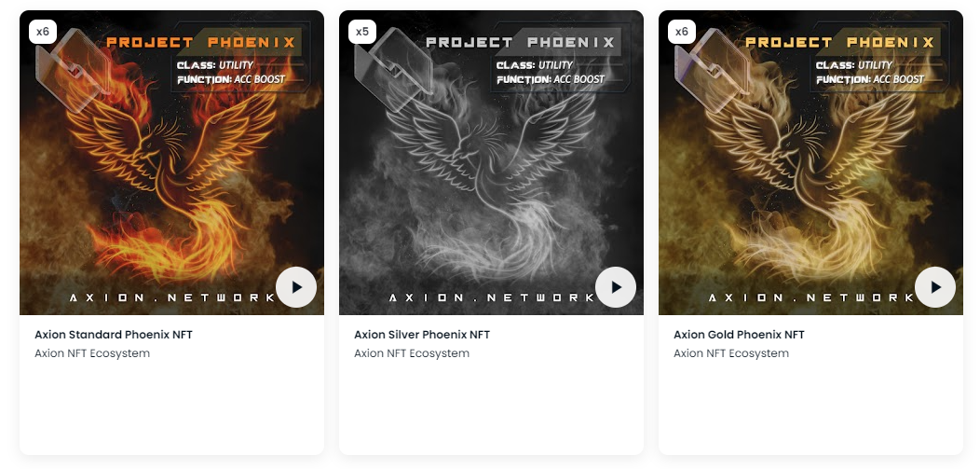
Task: Click PROJECT PHOENIX header on Silver card
Action: coord(520,43)
